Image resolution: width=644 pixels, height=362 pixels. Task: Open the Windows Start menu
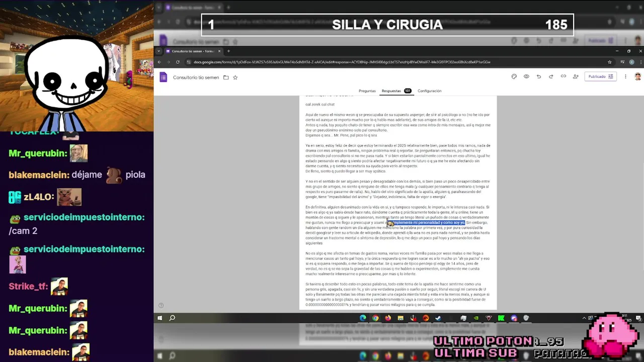pyautogui.click(x=159, y=318)
